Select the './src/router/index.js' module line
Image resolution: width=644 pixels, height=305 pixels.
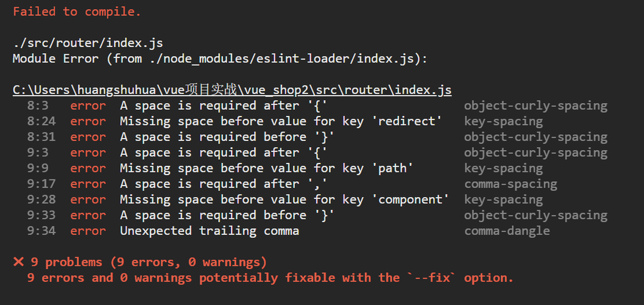[88, 43]
